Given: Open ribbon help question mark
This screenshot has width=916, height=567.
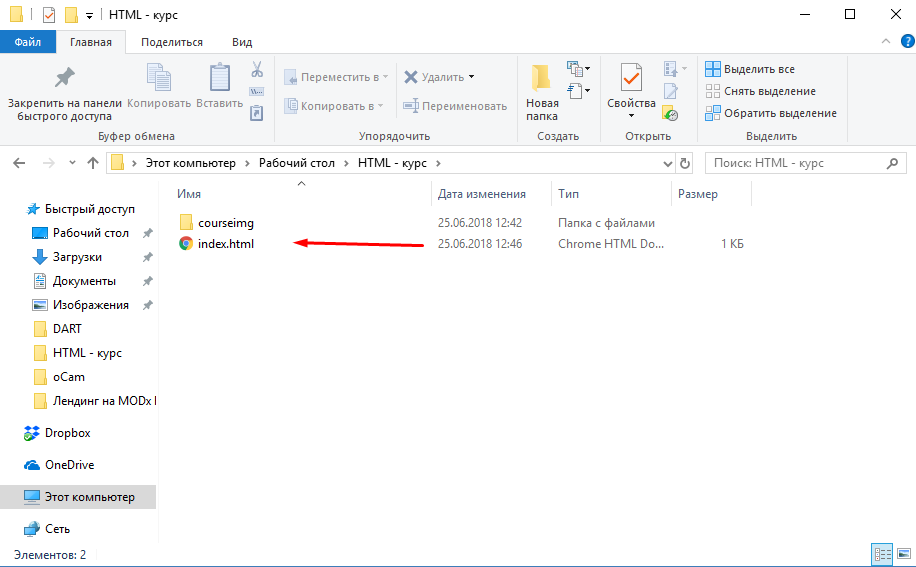Looking at the screenshot, I should coord(907,41).
